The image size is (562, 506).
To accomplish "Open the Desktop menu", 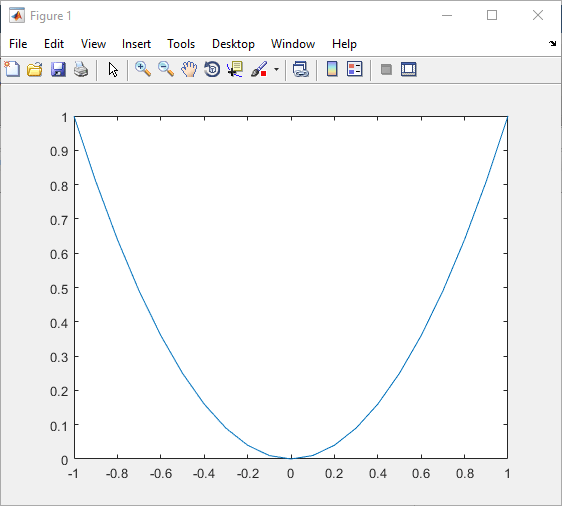I will (233, 44).
